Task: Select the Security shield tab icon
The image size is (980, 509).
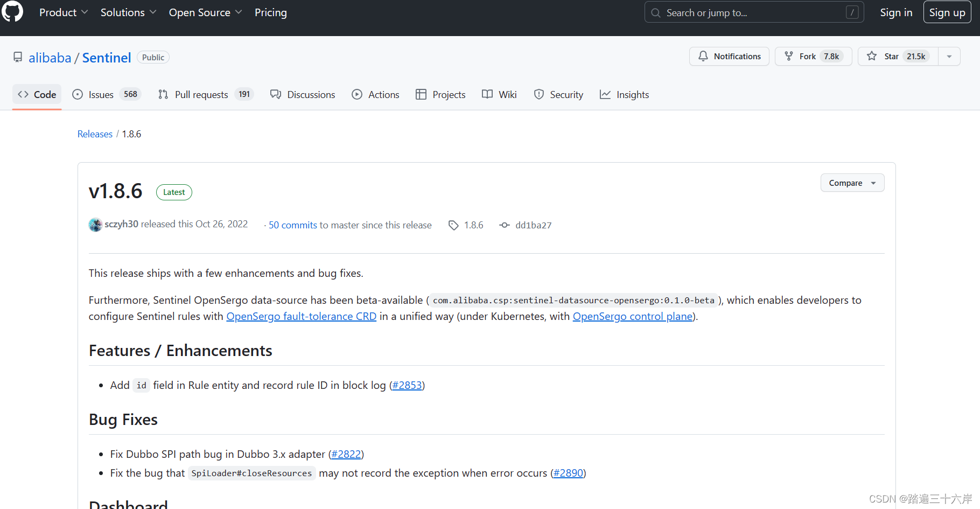Action: (x=539, y=94)
